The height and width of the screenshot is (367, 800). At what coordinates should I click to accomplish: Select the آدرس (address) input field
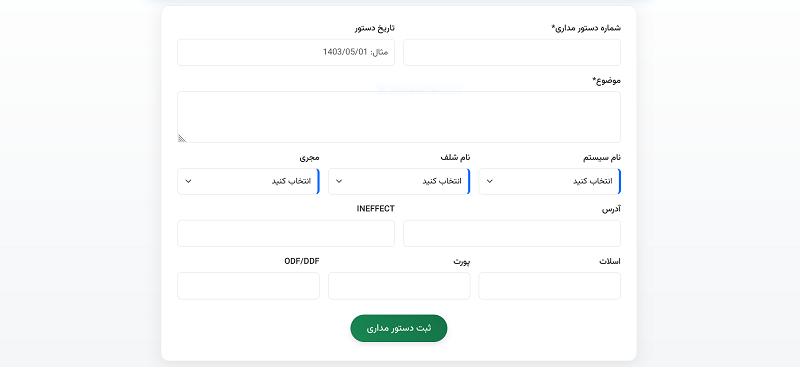512,233
